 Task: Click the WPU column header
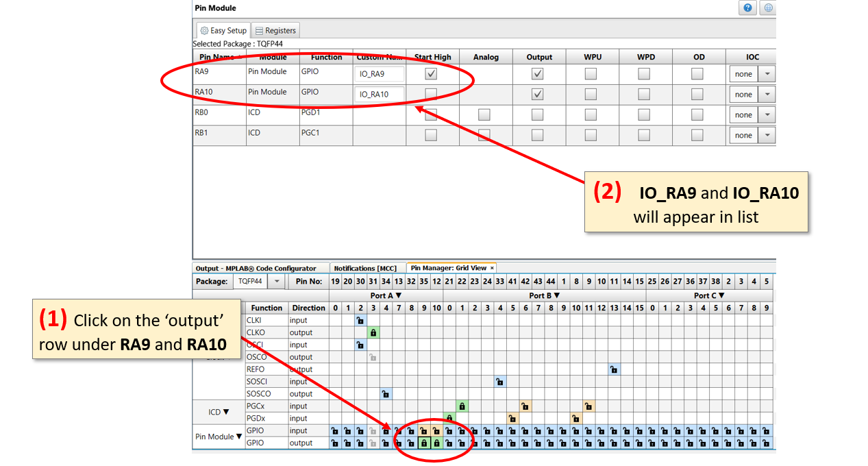592,58
